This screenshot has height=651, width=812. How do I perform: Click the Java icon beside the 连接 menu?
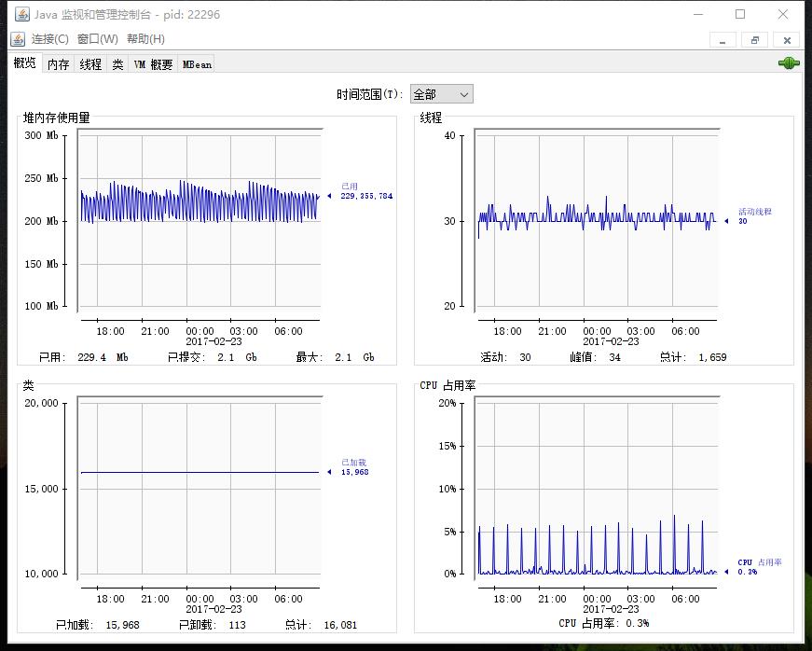pos(18,39)
